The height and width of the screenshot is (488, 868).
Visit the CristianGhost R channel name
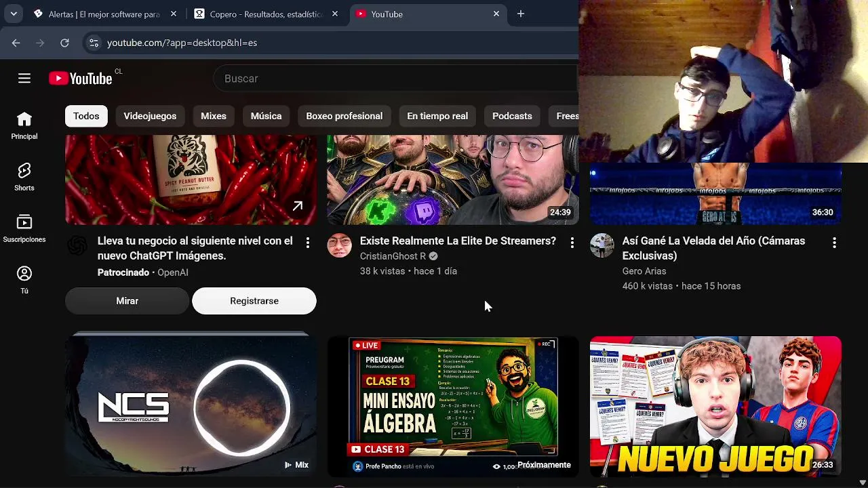[393, 256]
